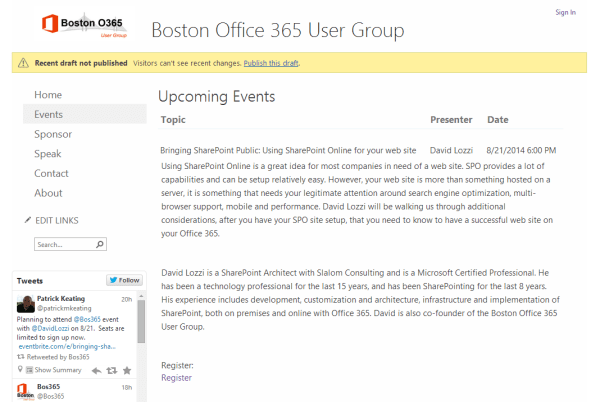Click Show Summary on the tweet
The width and height of the screenshot is (600, 402).
click(57, 370)
